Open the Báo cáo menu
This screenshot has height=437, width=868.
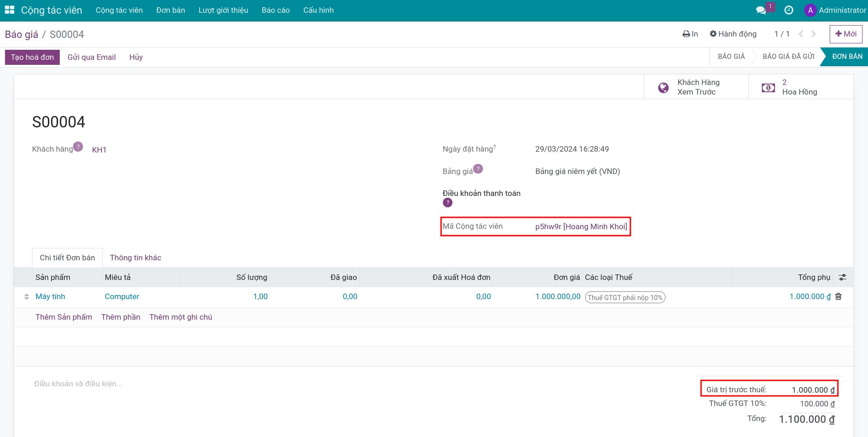pos(275,10)
